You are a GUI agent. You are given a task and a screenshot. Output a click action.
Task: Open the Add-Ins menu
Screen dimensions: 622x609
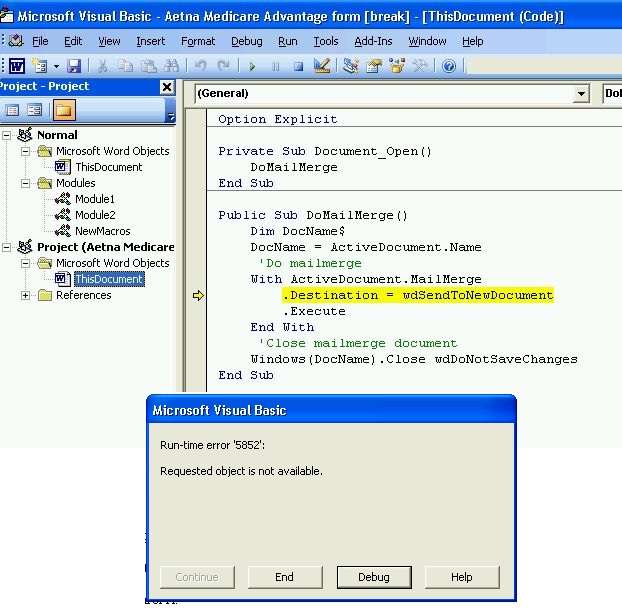373,41
